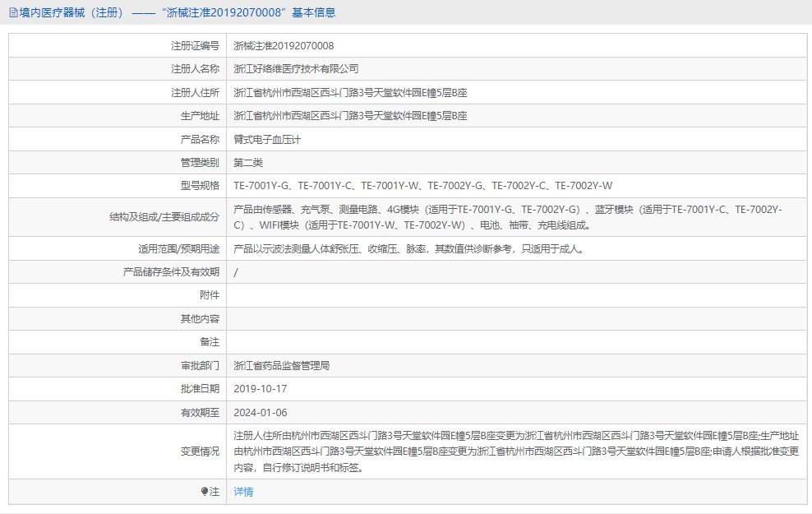Open the 详情 link
This screenshot has width=812, height=514.
pyautogui.click(x=243, y=492)
